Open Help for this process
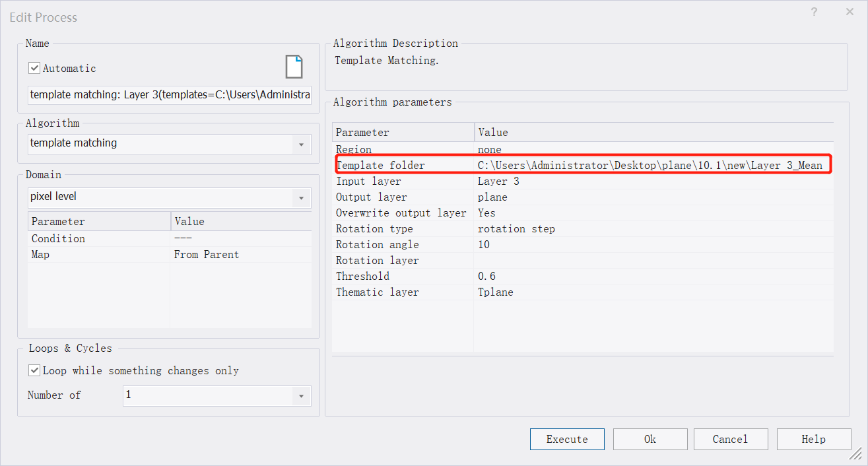 pyautogui.click(x=813, y=439)
